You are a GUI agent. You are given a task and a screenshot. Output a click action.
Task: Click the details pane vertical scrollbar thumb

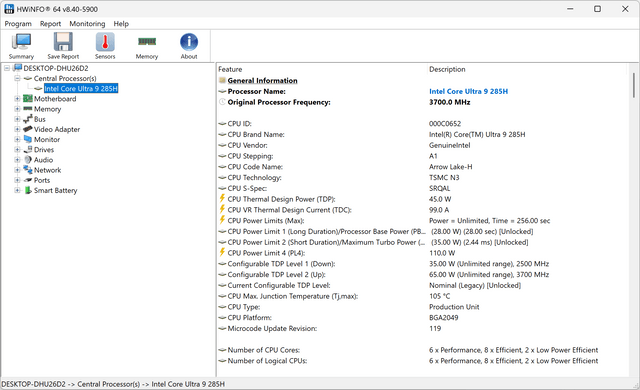[633, 85]
